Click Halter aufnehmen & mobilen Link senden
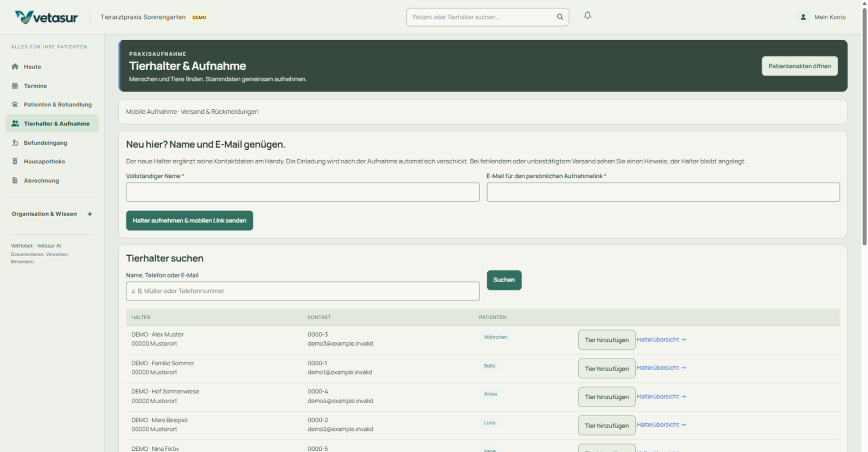The width and height of the screenshot is (868, 452). (189, 220)
